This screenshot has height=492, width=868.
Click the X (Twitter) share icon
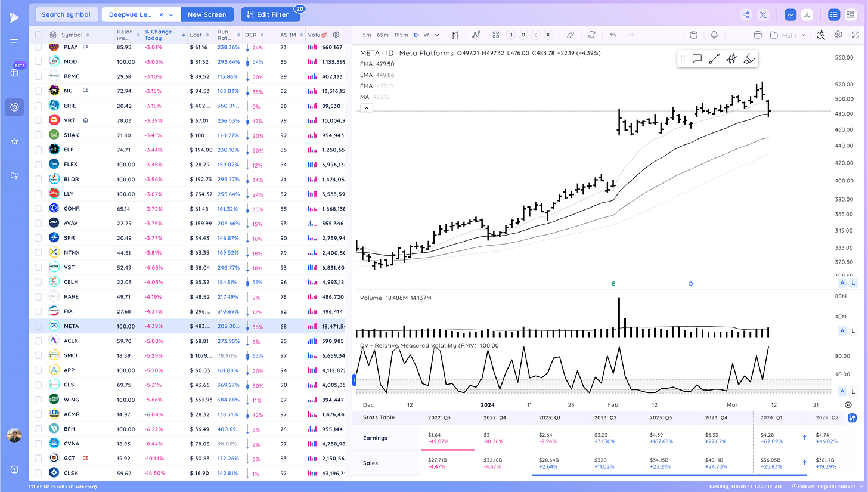[763, 14]
